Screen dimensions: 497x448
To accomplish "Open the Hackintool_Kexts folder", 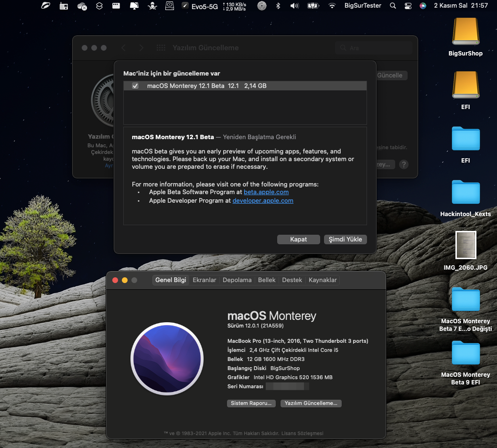I will pos(465,193).
